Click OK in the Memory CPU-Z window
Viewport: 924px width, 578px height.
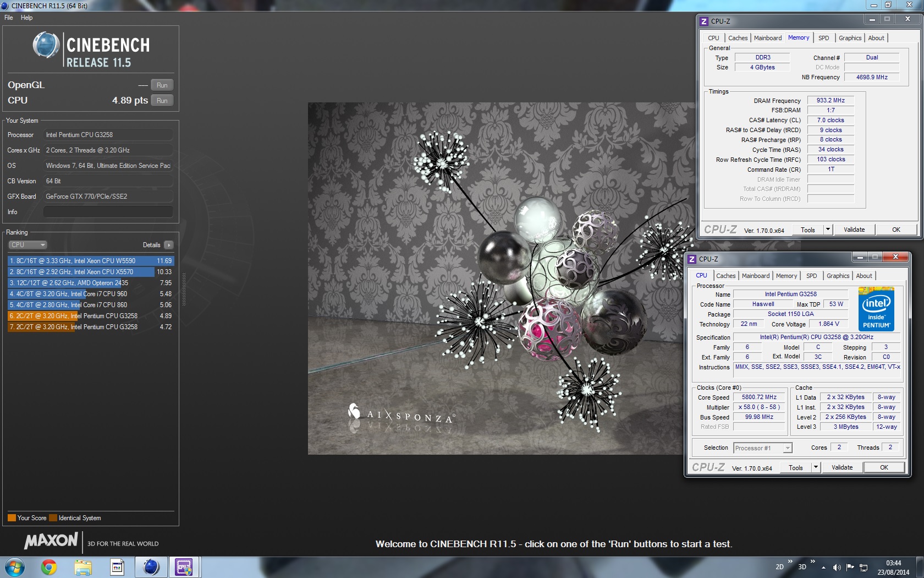[896, 230]
